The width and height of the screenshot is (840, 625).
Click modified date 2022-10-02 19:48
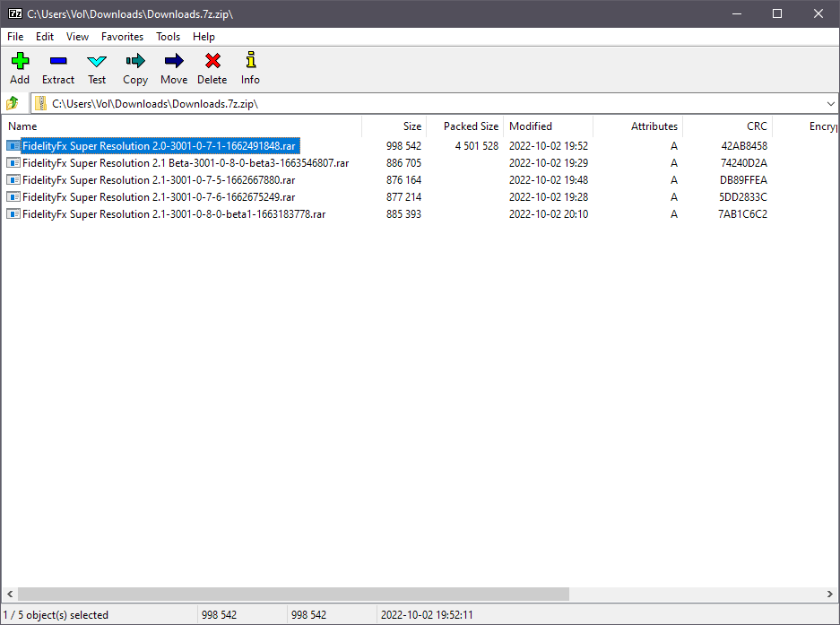click(x=549, y=180)
